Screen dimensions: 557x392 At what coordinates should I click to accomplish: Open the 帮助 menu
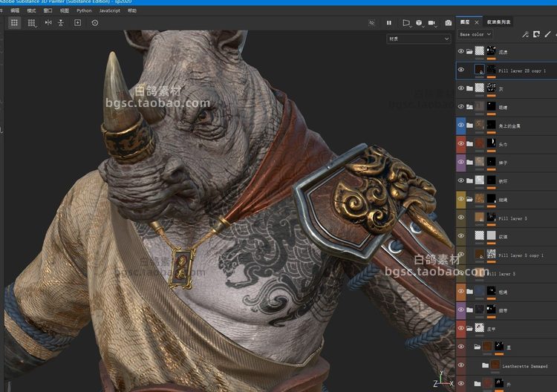(x=132, y=10)
